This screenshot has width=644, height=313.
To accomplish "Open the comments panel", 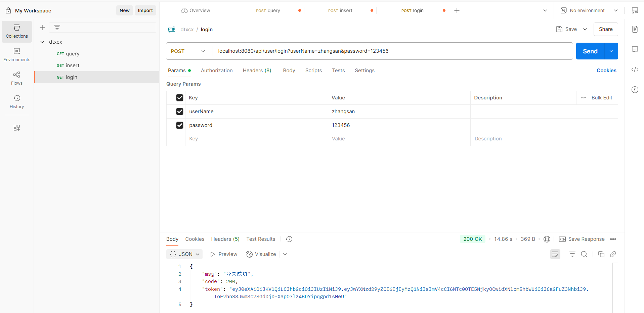I will tap(635, 49).
